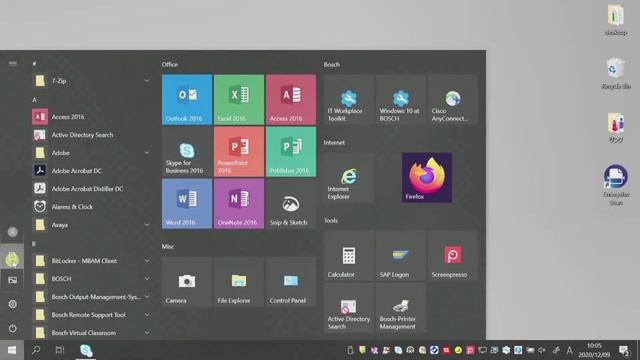
Task: Open Access 2016 in the app list
Action: click(x=91, y=117)
